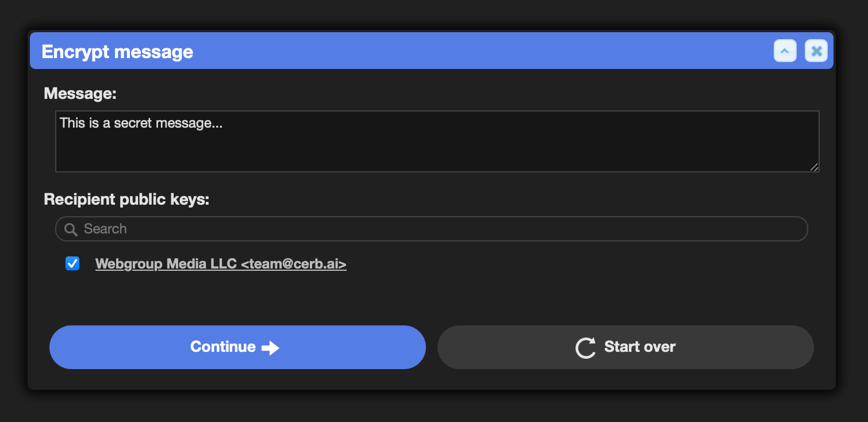868x422 pixels.
Task: Click the empty area below the recipient list
Action: point(432,296)
